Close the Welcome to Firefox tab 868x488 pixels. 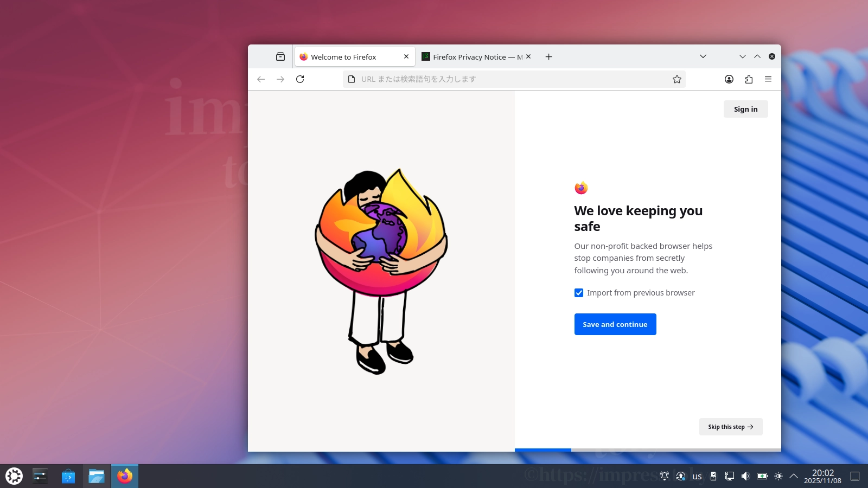coord(406,56)
